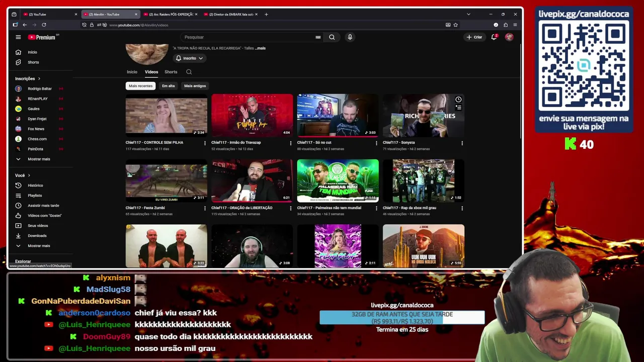Image resolution: width=644 pixels, height=362 pixels.
Task: Reload the page with browser refresh icon
Action: coord(44,25)
